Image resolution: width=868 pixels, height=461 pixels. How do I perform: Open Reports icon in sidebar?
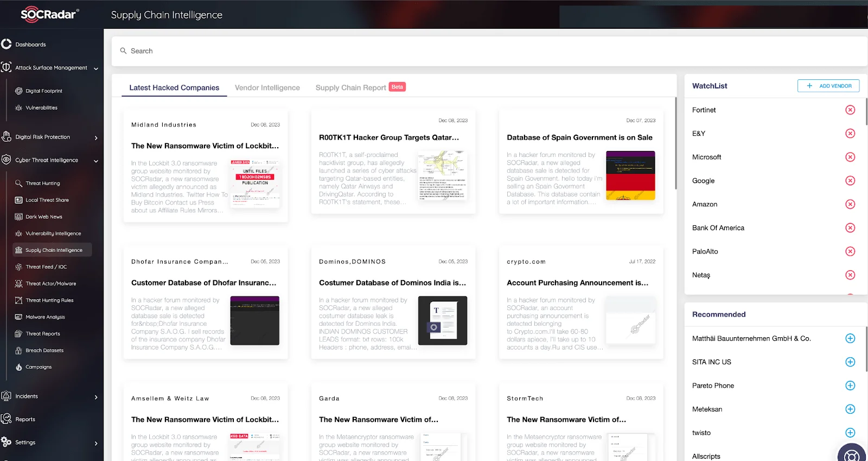(x=7, y=419)
